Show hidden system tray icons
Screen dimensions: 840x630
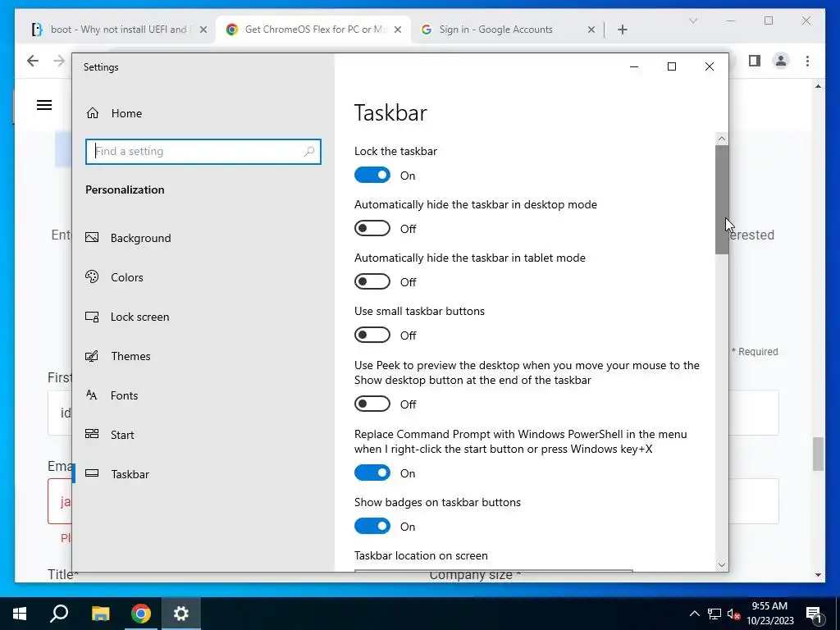click(x=694, y=614)
